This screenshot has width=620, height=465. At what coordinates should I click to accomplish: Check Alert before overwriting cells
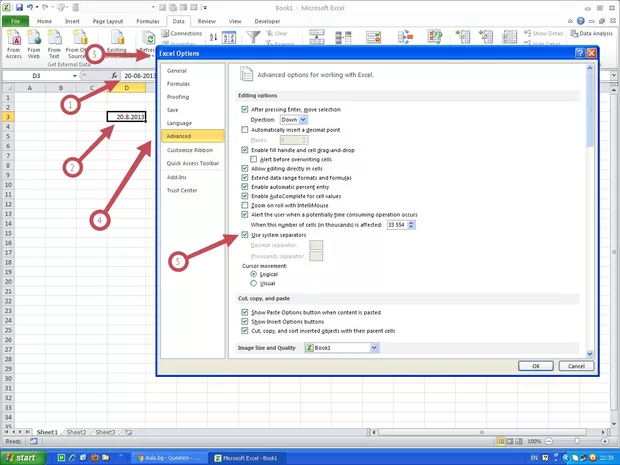(253, 159)
